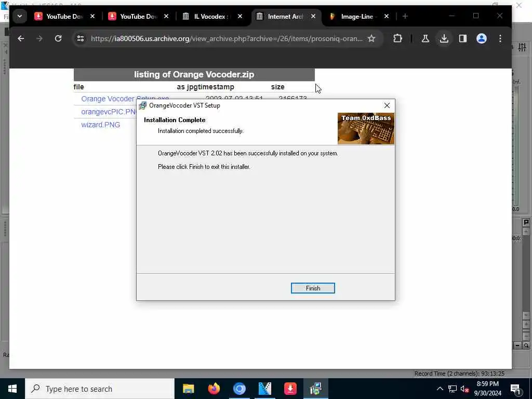The image size is (532, 399).
Task: Close the IL Vocodex tab
Action: 240,16
